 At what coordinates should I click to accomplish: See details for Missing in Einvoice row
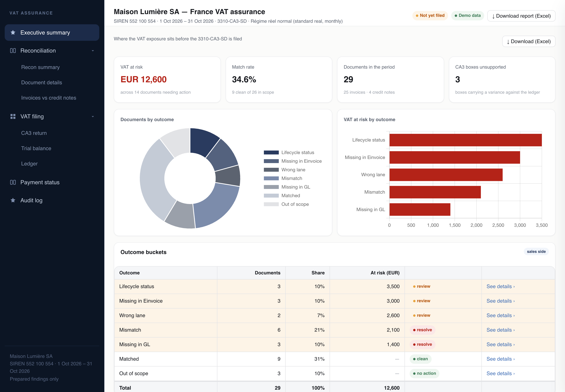pyautogui.click(x=500, y=301)
